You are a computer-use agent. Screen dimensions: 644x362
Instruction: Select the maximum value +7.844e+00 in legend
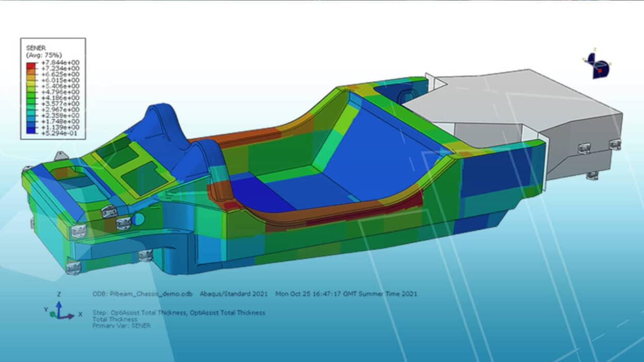[x=60, y=63]
